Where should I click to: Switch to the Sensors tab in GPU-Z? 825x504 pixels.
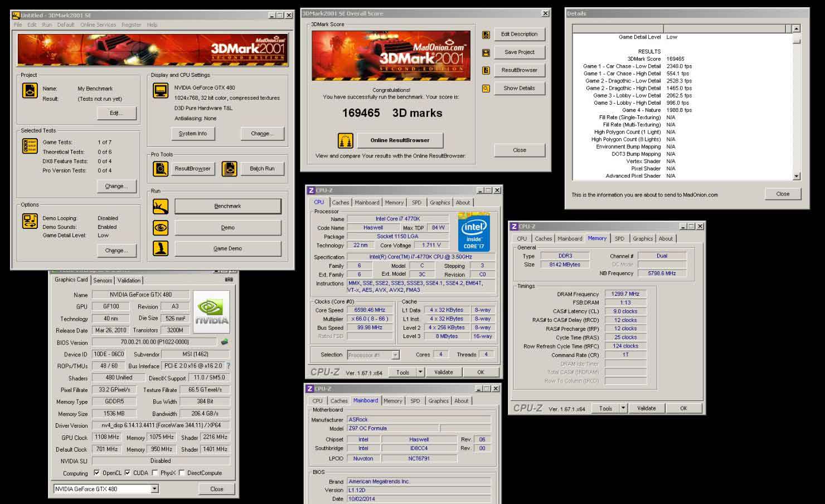point(103,281)
